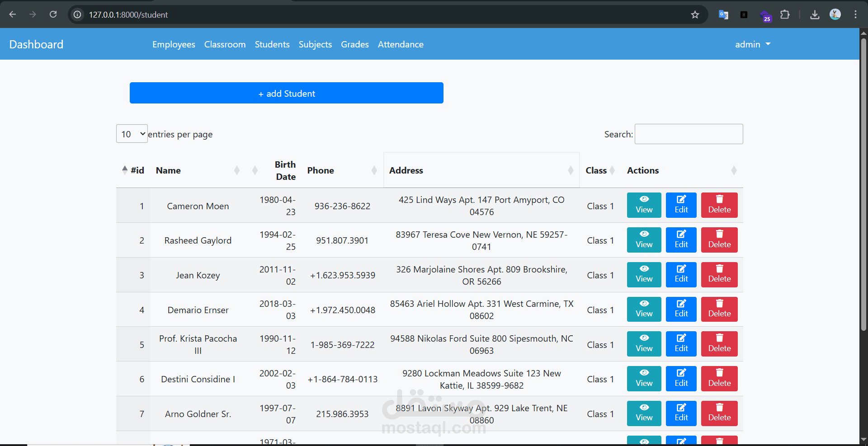Viewport: 868px width, 446px height.
Task: View student Demario Ernser
Action: point(644,309)
